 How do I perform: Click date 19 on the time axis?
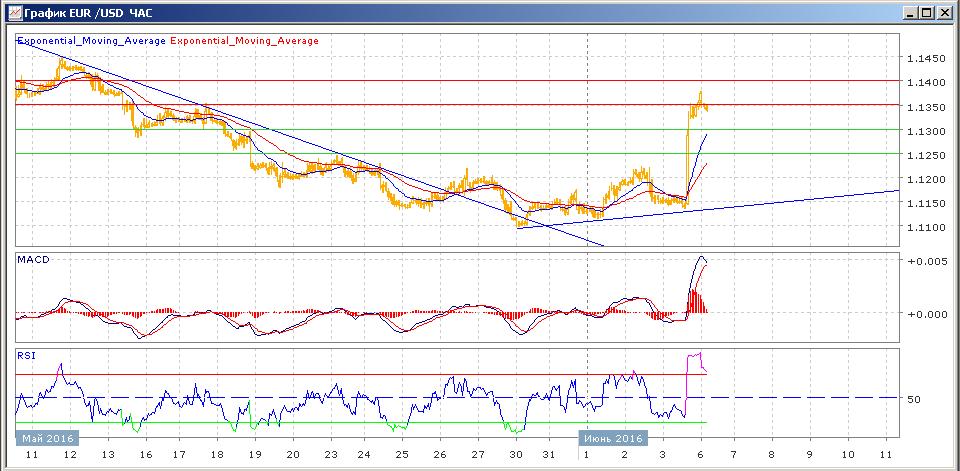(254, 455)
